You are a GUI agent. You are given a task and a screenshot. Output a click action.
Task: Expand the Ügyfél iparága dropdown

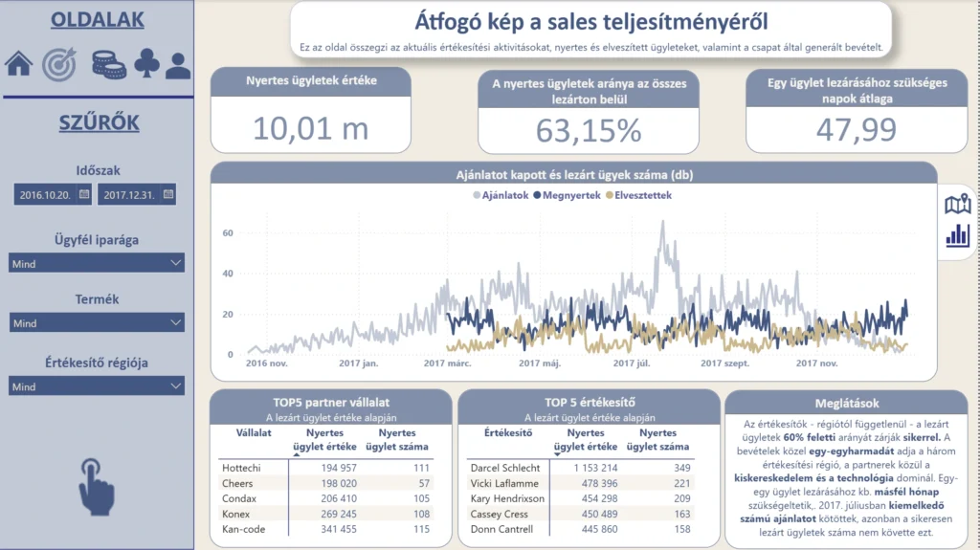coord(96,263)
